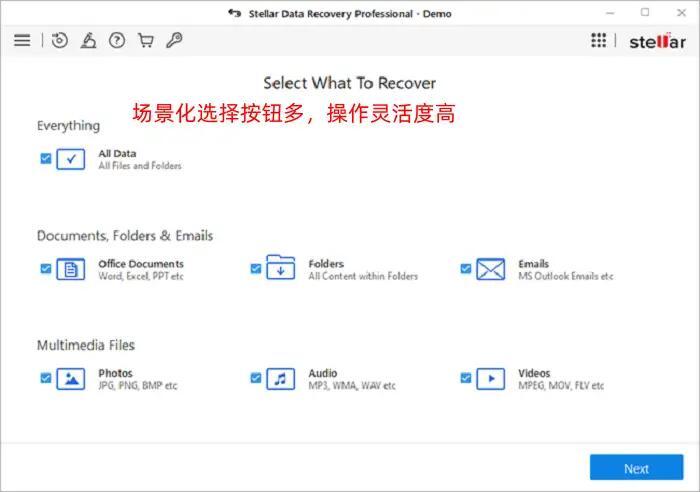Click the 'Emails' label text
Screen dimensions: 700x492
[533, 264]
